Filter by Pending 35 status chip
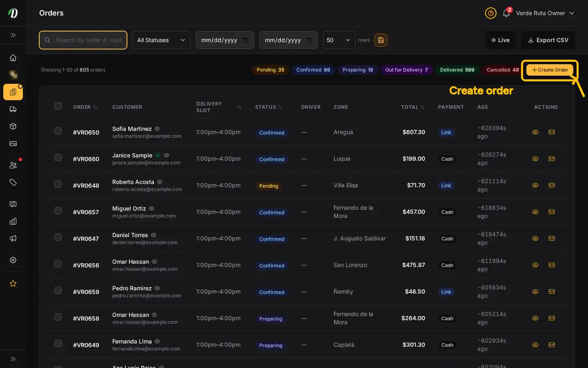Viewport: 588px width, 368px height. pos(270,70)
